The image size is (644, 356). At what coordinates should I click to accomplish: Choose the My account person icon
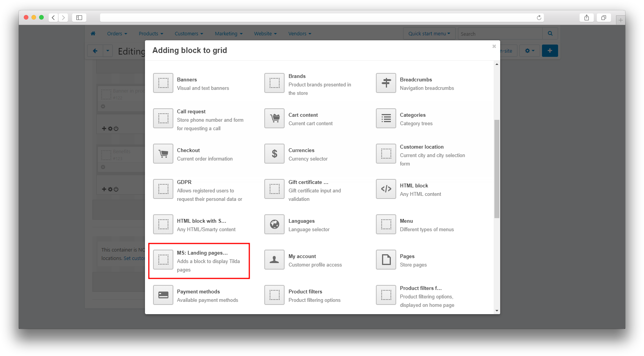pos(274,260)
